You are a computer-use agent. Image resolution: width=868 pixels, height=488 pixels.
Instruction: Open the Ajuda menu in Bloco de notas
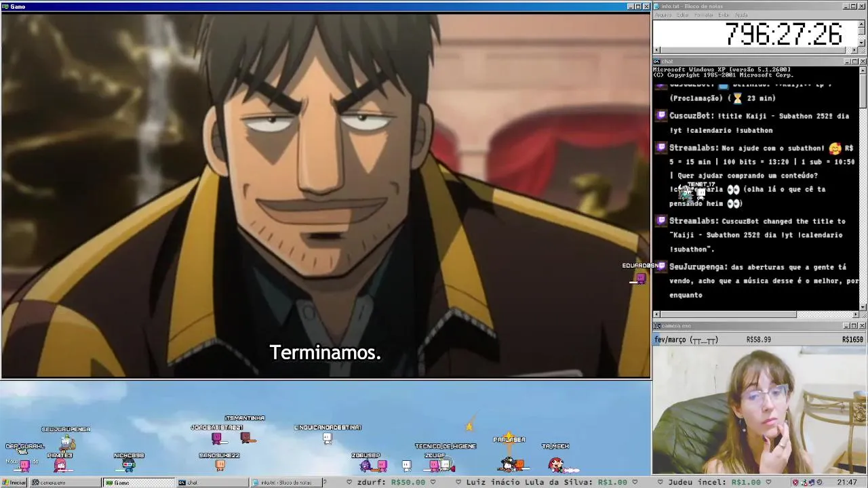742,15
